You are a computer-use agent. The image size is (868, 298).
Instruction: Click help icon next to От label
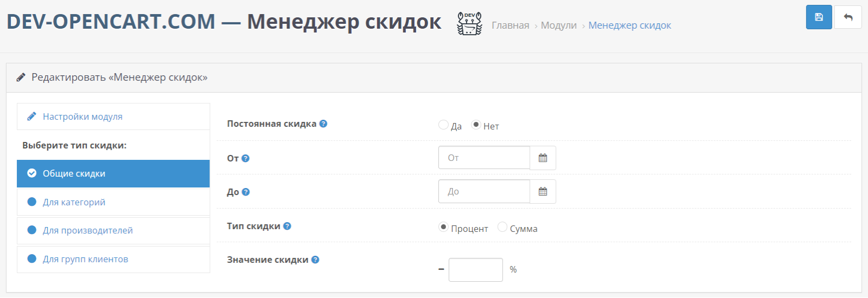pos(245,158)
